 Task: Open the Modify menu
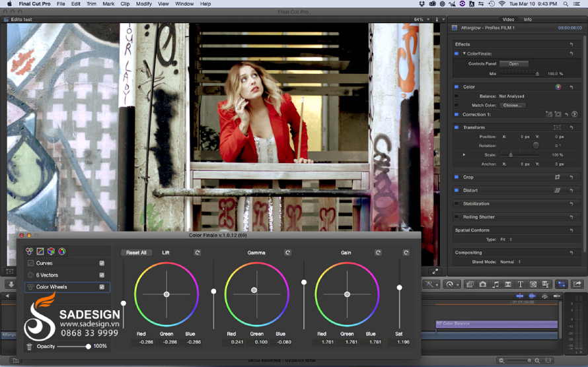point(143,4)
